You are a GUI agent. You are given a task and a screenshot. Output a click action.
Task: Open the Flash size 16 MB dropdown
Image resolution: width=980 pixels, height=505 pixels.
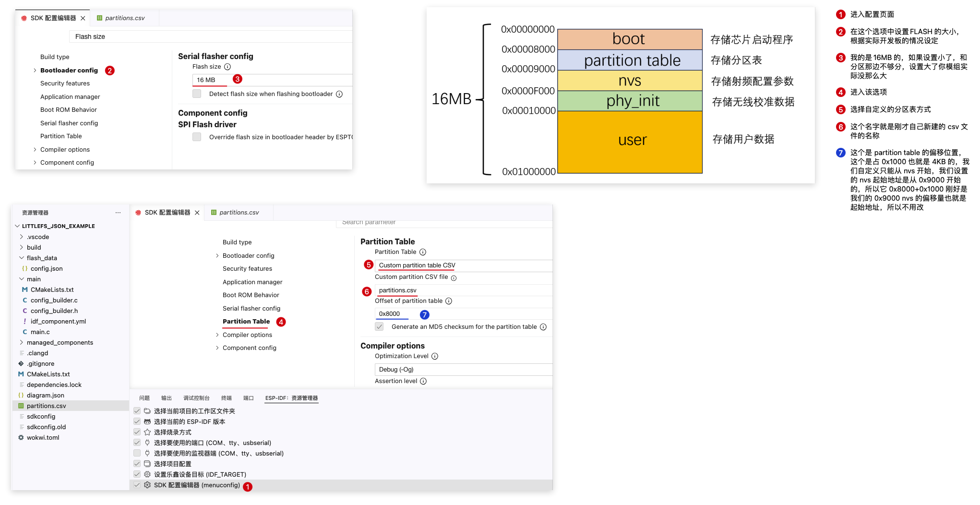(272, 80)
